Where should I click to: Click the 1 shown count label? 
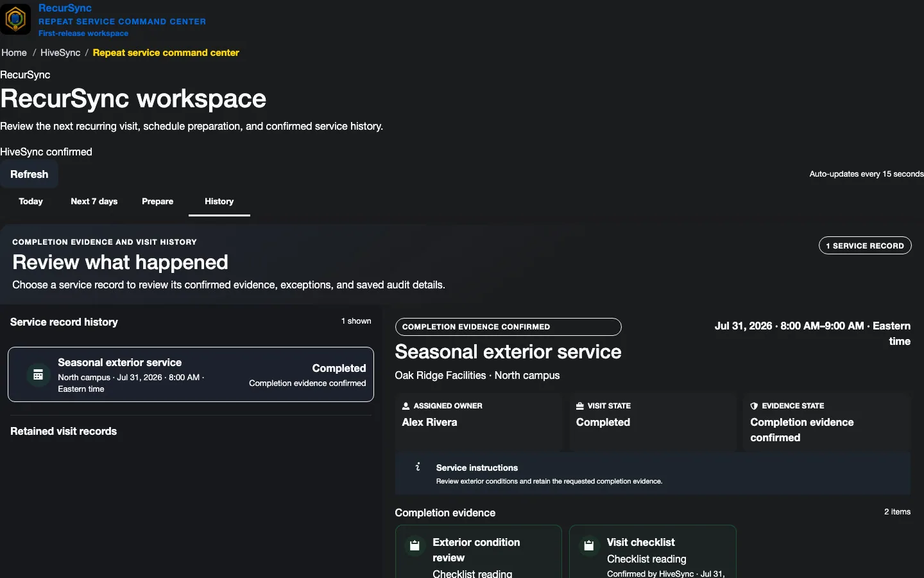pyautogui.click(x=356, y=321)
